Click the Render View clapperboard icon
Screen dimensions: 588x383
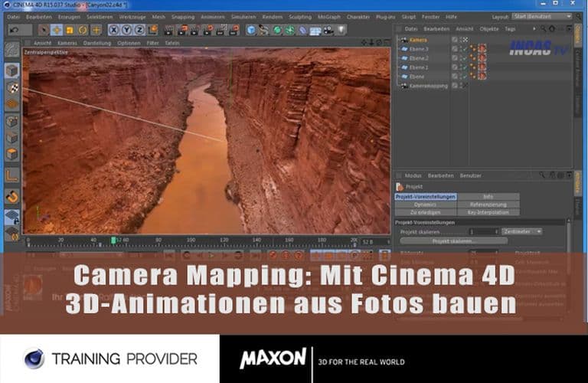(x=168, y=30)
